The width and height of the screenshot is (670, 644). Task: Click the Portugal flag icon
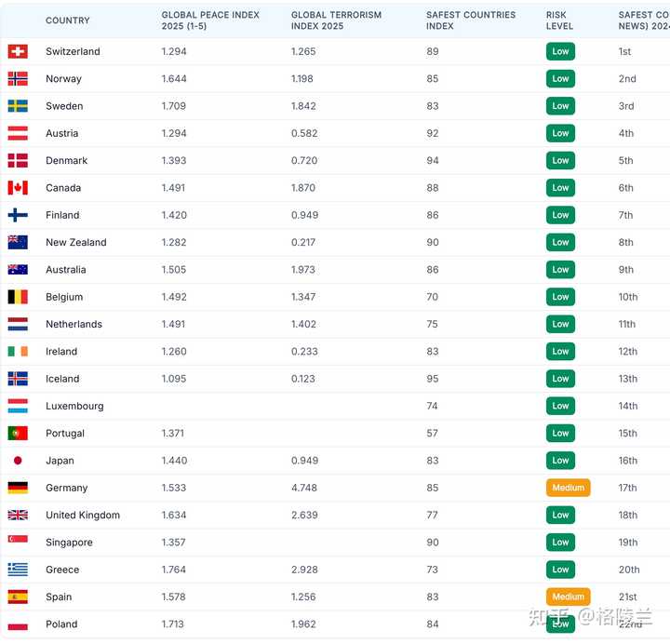(x=18, y=434)
